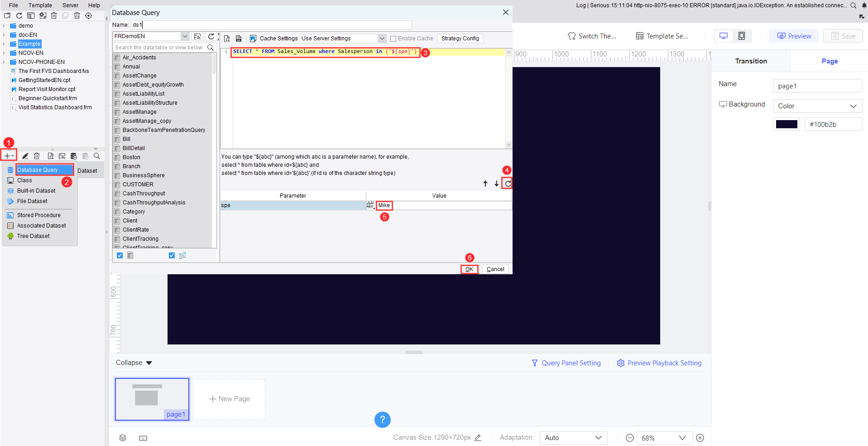Click the blue help question-mark button
868x446 pixels.
click(x=383, y=419)
